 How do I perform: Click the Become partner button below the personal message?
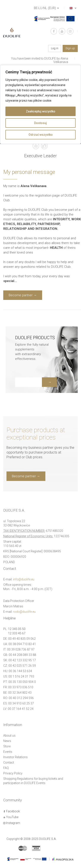(x=23, y=295)
